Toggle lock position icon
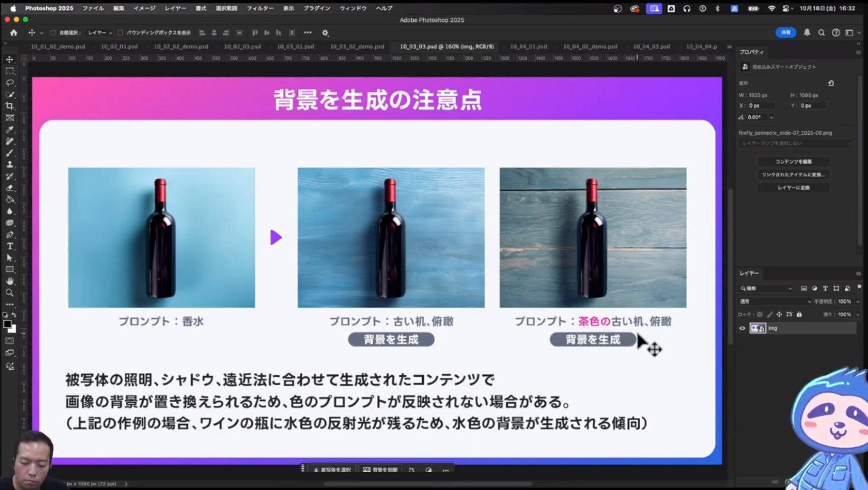This screenshot has height=490, width=868. click(x=779, y=314)
